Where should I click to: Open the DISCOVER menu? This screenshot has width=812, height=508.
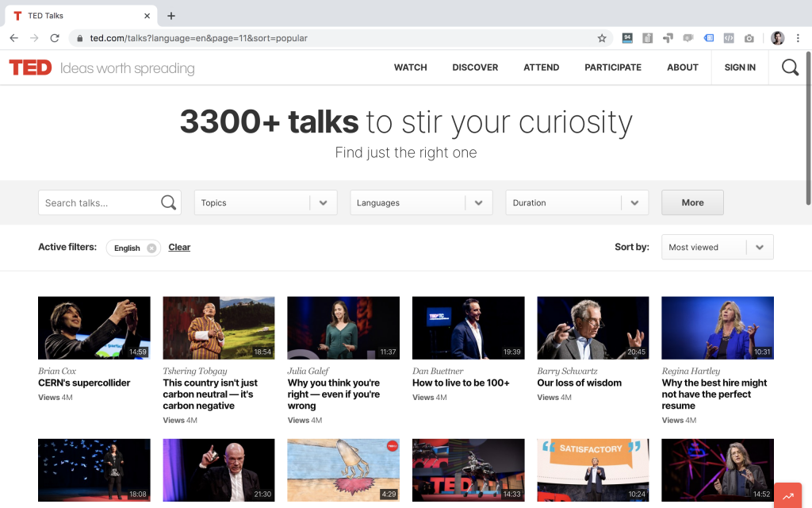(x=475, y=67)
